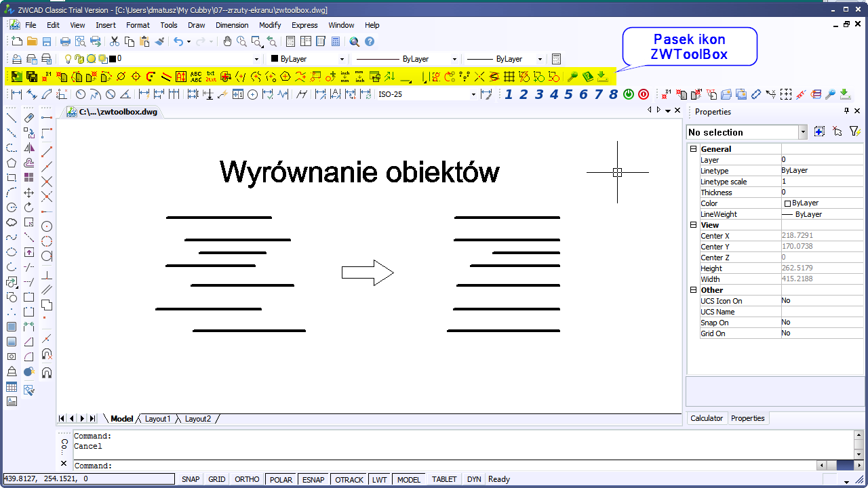Click the grid hatch icon in yellow toolbar

tap(509, 77)
